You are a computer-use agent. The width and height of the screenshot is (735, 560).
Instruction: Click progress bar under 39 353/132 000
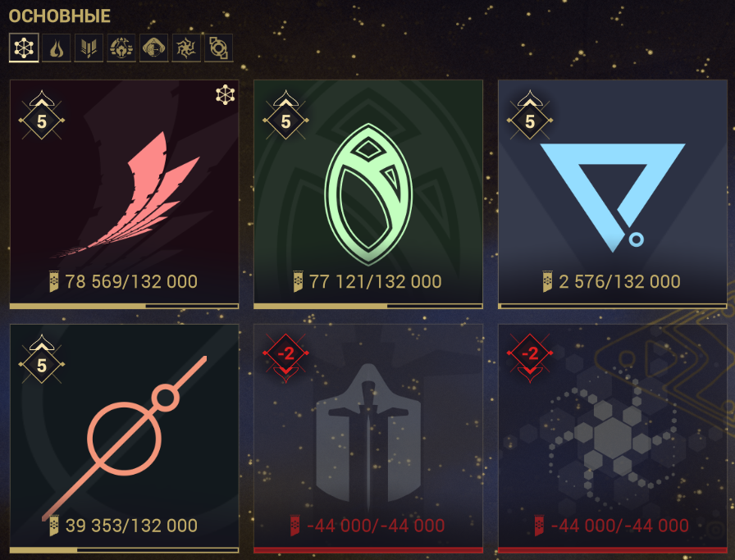tap(124, 549)
